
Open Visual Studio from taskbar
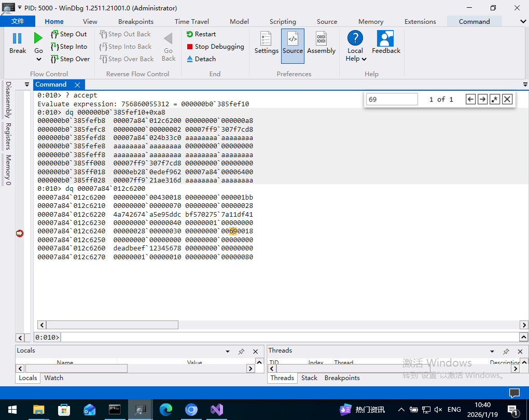pos(217,410)
